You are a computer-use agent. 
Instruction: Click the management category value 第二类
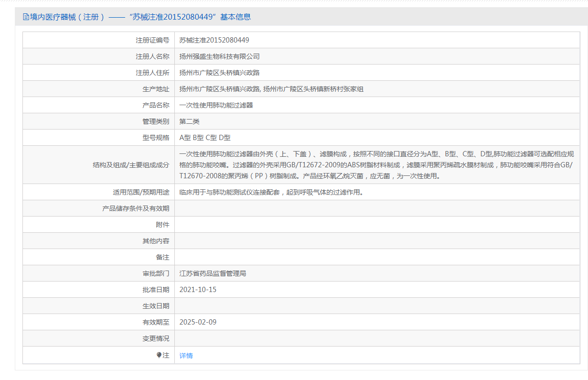point(189,121)
